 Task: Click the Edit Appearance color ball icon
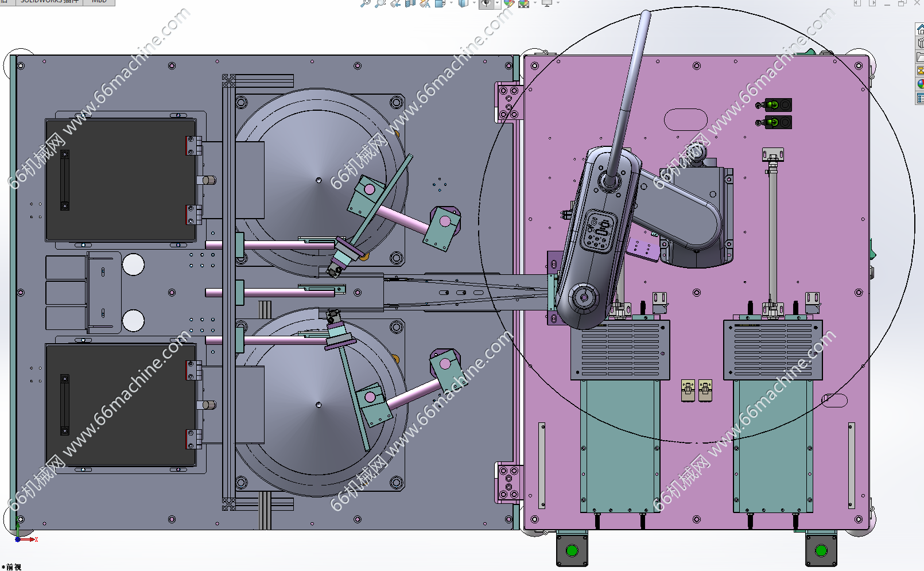pos(508,3)
